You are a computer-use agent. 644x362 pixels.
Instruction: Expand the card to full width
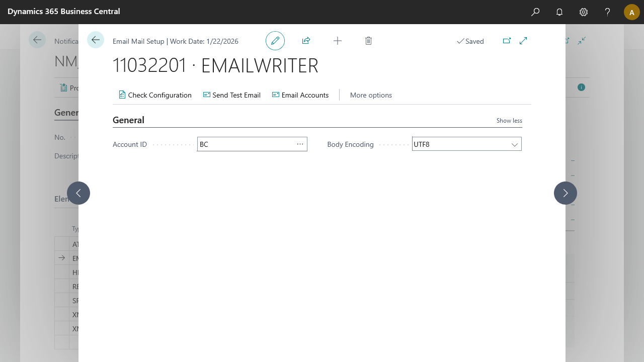click(523, 41)
